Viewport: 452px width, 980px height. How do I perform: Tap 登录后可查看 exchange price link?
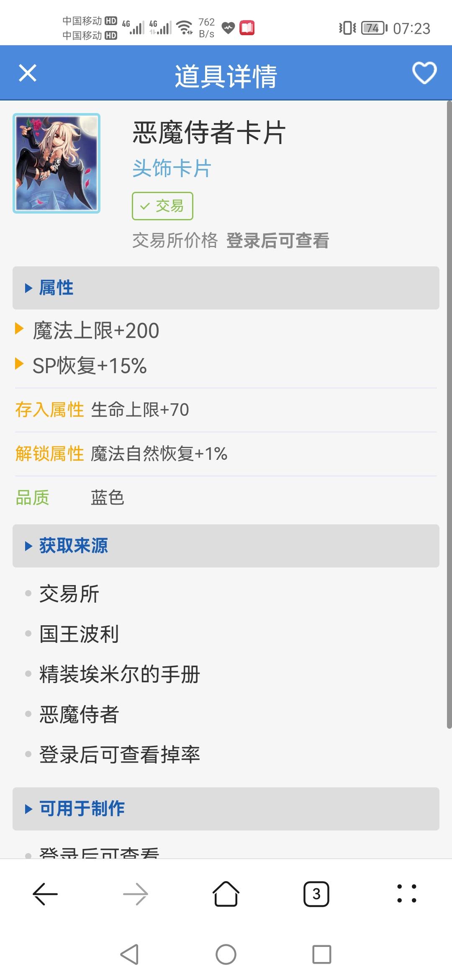277,241
